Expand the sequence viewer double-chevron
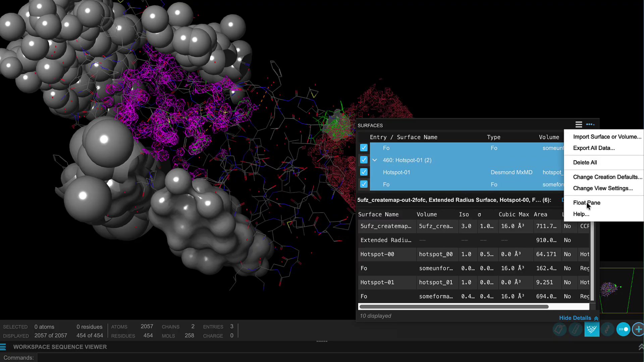Image resolution: width=644 pixels, height=362 pixels. click(x=641, y=347)
